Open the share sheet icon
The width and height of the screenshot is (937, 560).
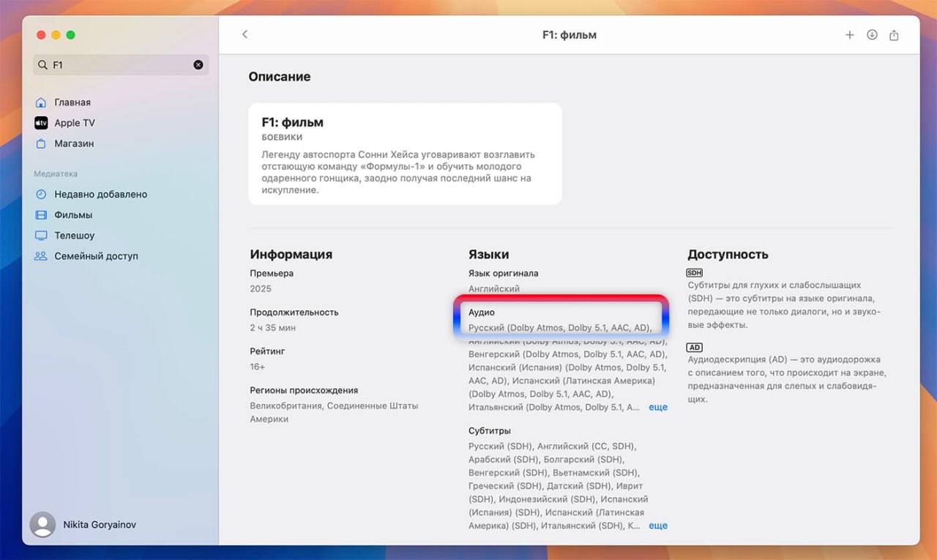[894, 34]
